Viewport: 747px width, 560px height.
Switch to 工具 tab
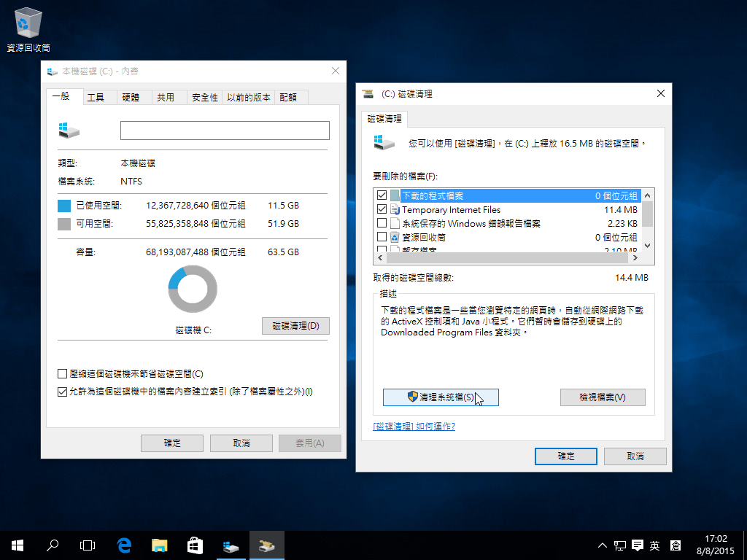pyautogui.click(x=99, y=97)
